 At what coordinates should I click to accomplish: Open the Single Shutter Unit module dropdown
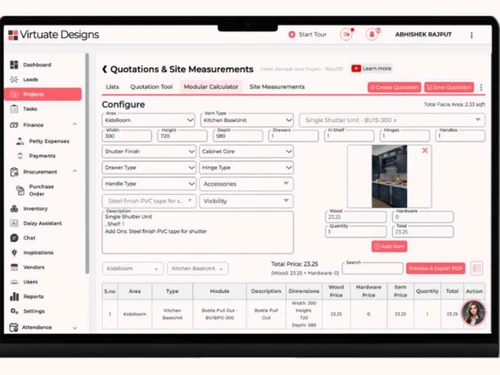click(392, 120)
